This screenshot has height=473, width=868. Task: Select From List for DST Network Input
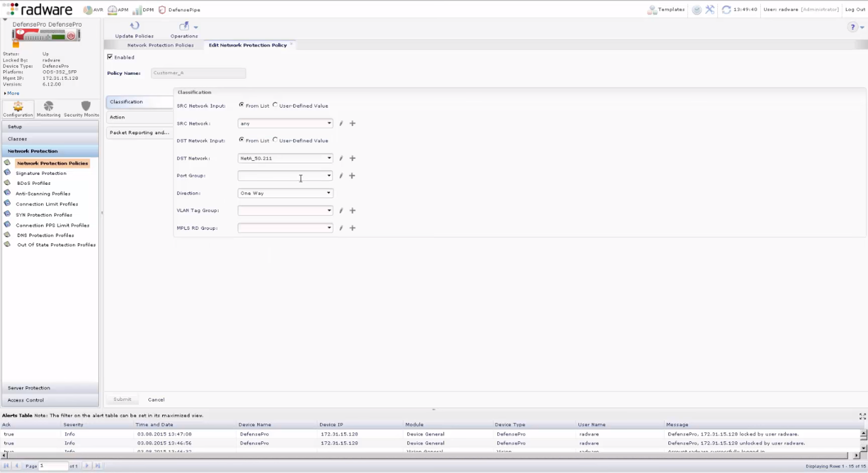pyautogui.click(x=241, y=140)
